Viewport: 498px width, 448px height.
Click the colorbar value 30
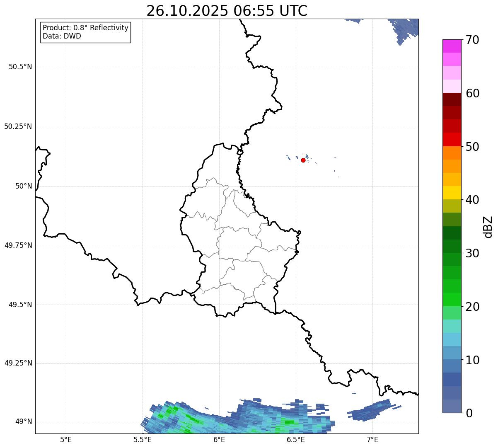472,253
